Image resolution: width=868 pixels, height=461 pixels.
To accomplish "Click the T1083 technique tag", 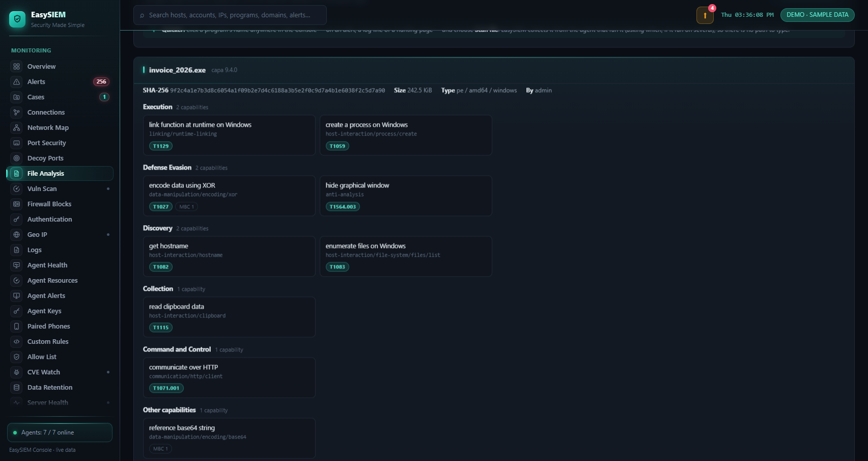I will point(338,267).
